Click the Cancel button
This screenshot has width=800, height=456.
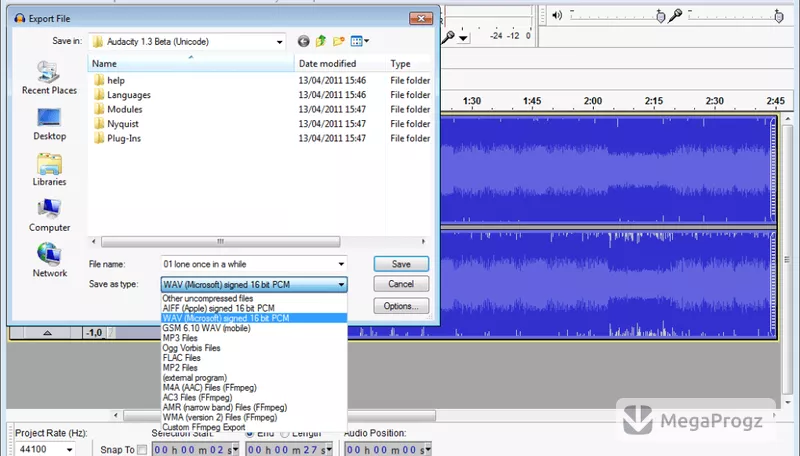(401, 284)
